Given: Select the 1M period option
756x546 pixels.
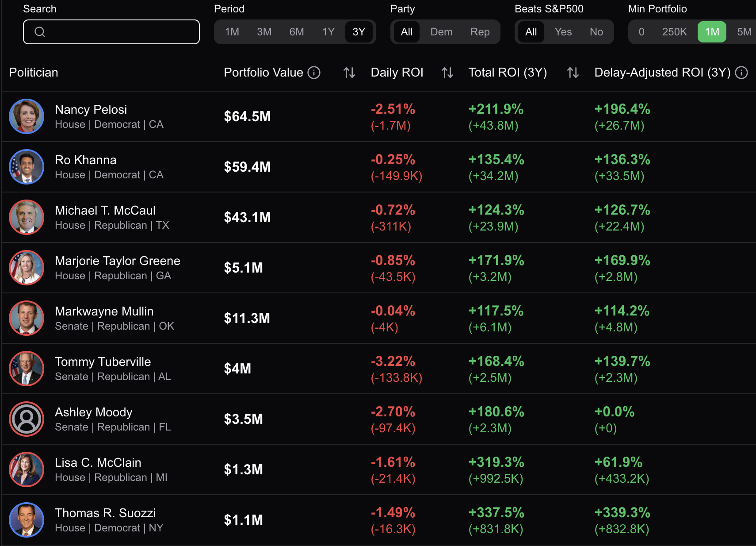Looking at the screenshot, I should (232, 32).
